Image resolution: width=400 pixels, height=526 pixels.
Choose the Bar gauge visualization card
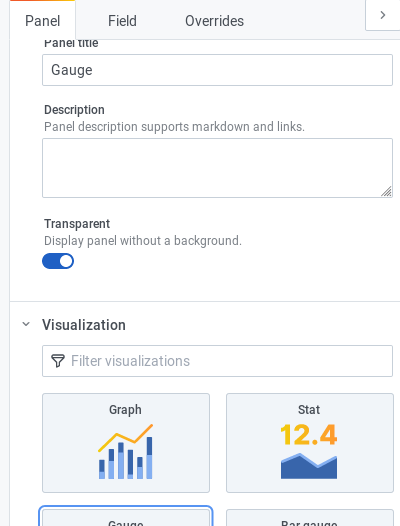coord(310,518)
